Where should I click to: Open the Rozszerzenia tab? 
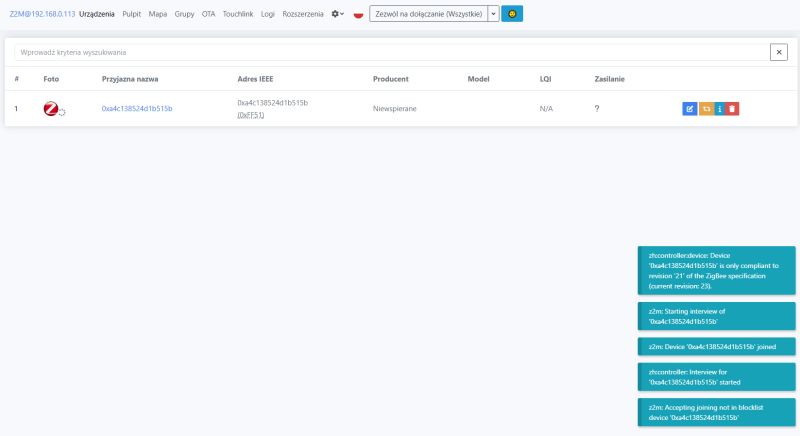pos(303,14)
